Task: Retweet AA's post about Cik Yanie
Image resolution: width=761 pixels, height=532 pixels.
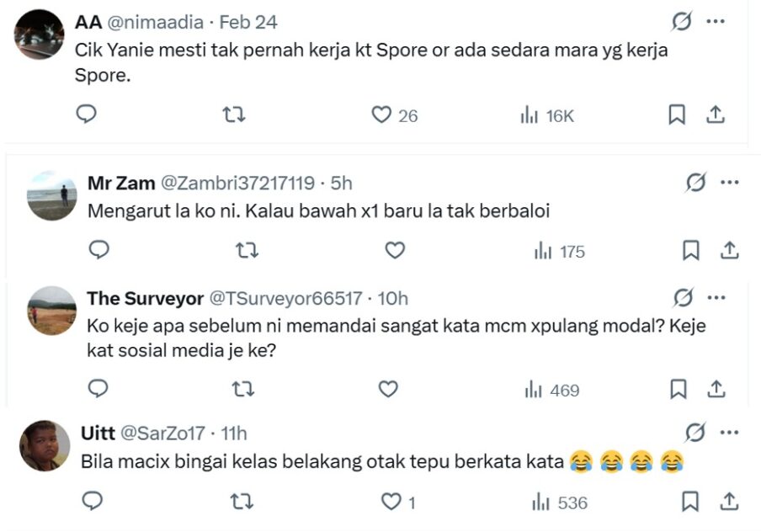Action: (233, 114)
